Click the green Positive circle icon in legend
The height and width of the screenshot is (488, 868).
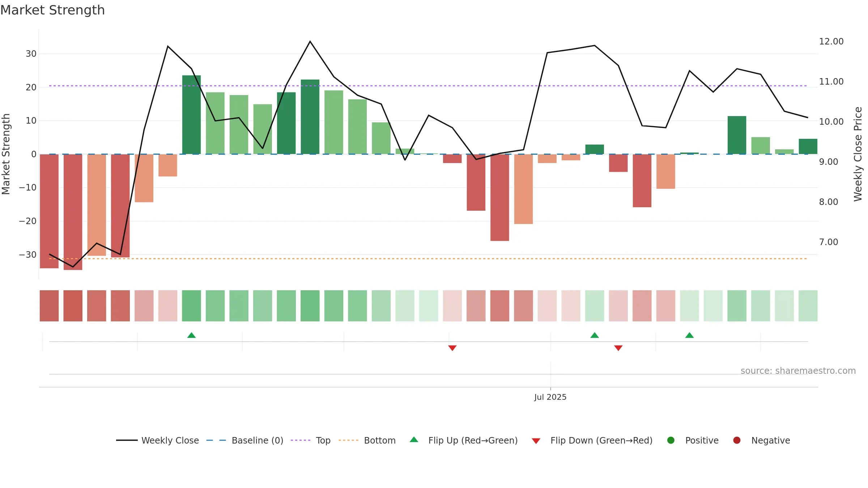coord(671,440)
